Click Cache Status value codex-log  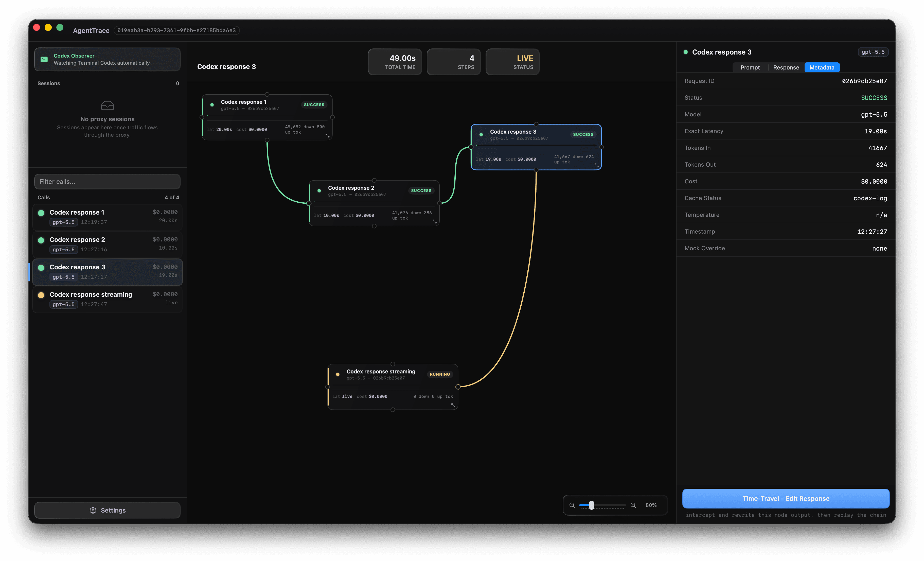coord(870,198)
